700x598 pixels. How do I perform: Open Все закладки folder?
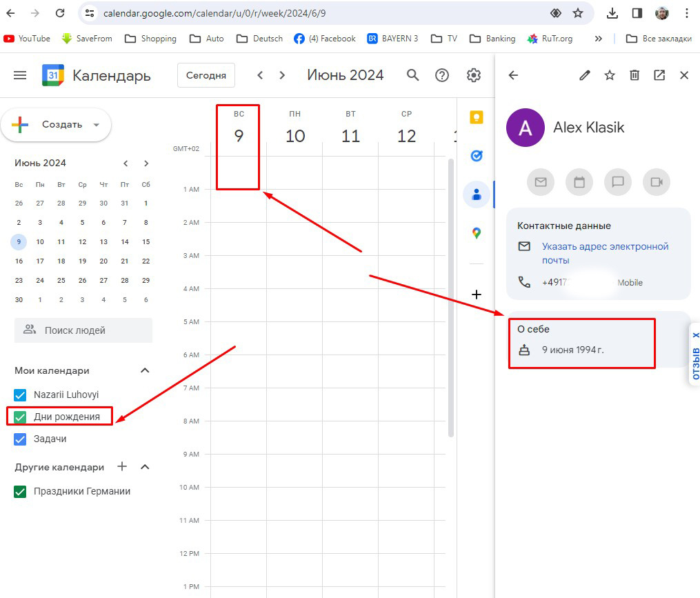point(659,39)
